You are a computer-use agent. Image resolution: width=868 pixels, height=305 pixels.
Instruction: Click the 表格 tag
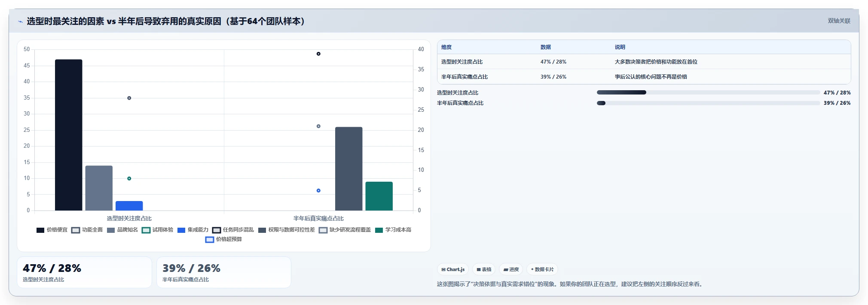point(484,269)
